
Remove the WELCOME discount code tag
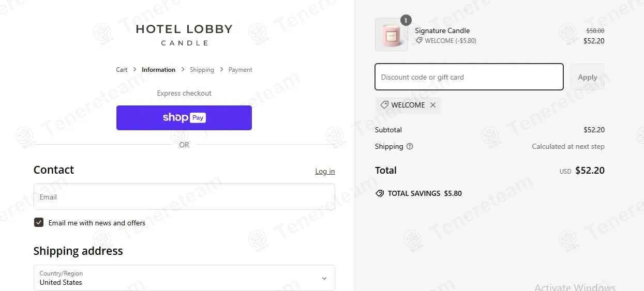click(x=433, y=105)
